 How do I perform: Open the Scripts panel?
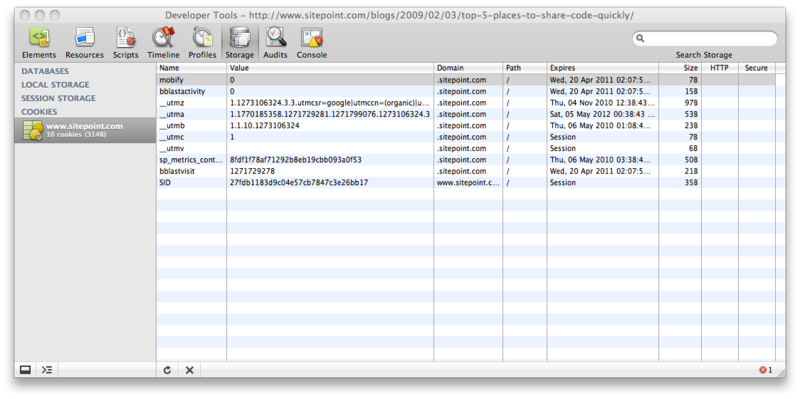pos(126,43)
